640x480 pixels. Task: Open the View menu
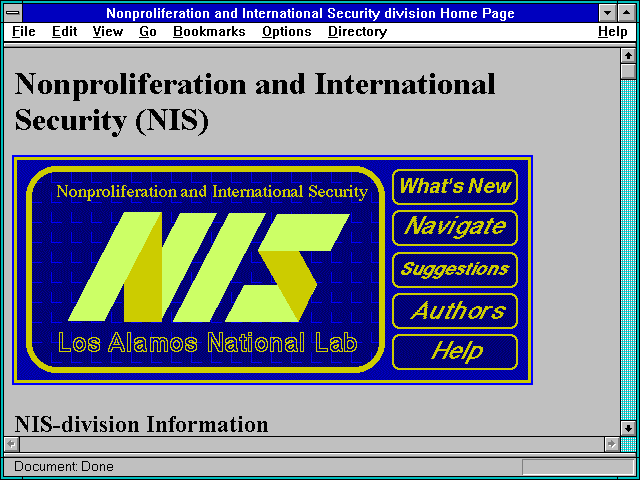click(108, 32)
